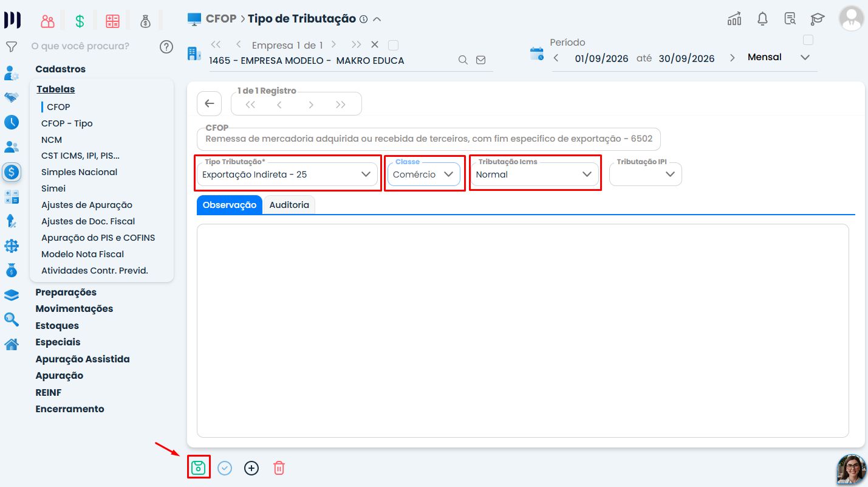Open the user profile avatar
Viewport: 868px width, 487px height.
point(851,18)
